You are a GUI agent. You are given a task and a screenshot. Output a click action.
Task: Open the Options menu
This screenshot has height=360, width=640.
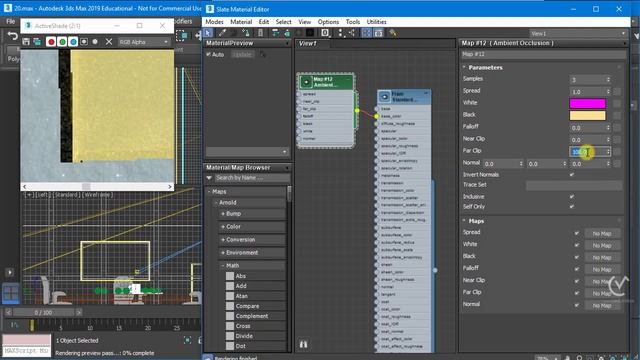pyautogui.click(x=328, y=22)
